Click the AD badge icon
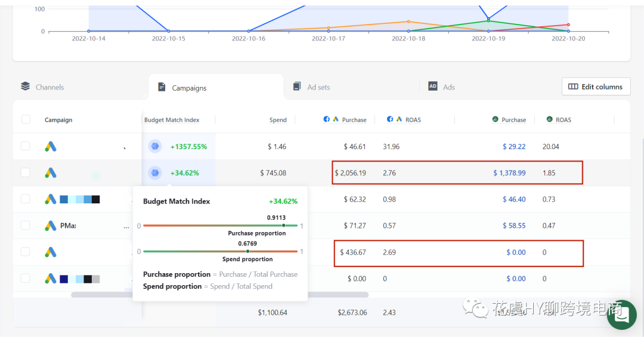 pyautogui.click(x=433, y=86)
